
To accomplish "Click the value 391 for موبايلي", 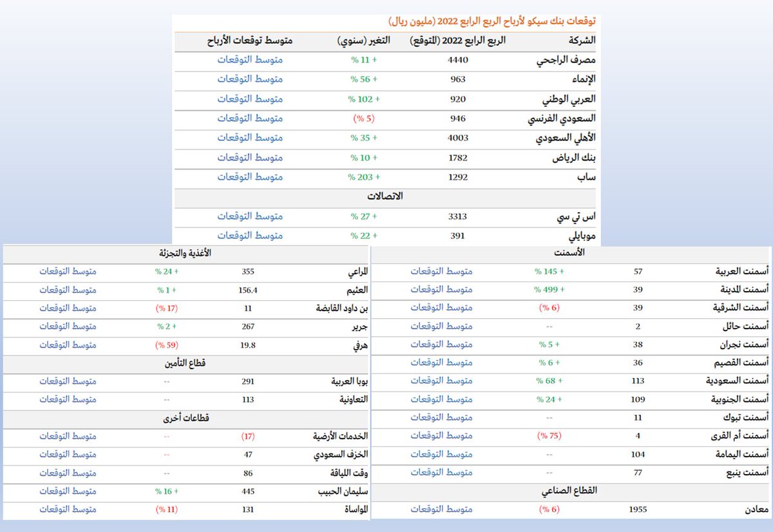I will (x=457, y=236).
